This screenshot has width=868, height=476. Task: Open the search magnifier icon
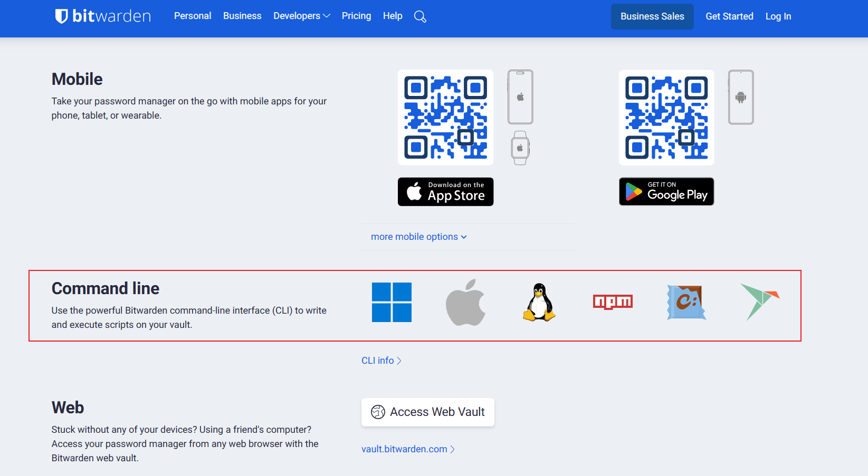pyautogui.click(x=420, y=16)
